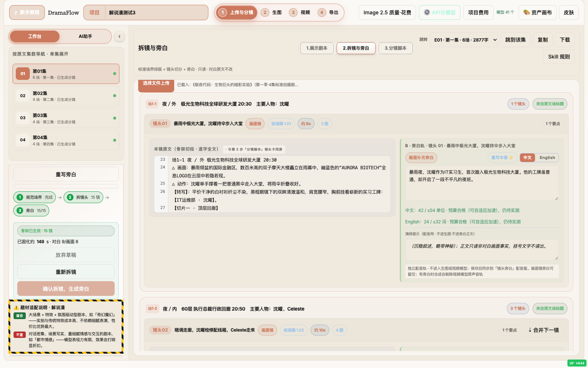Click the 下载 button
Viewport: 588px width, 368px height.
coord(565,40)
